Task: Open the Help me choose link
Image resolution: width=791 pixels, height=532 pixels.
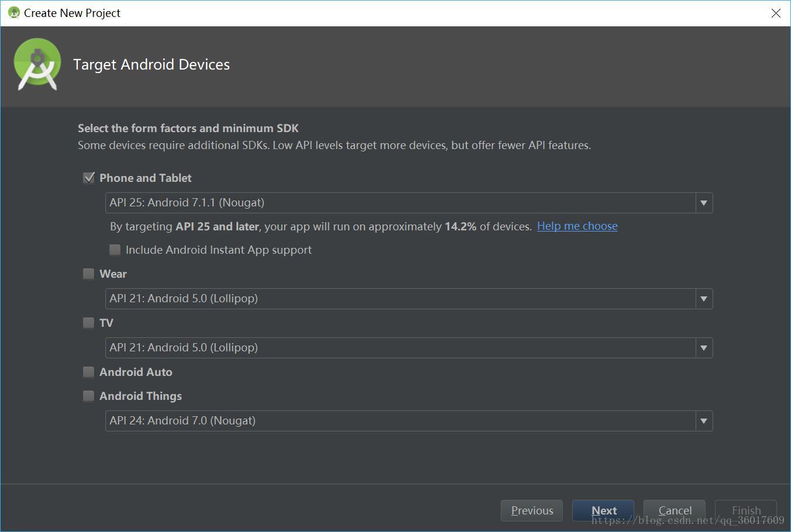Action: coord(577,226)
